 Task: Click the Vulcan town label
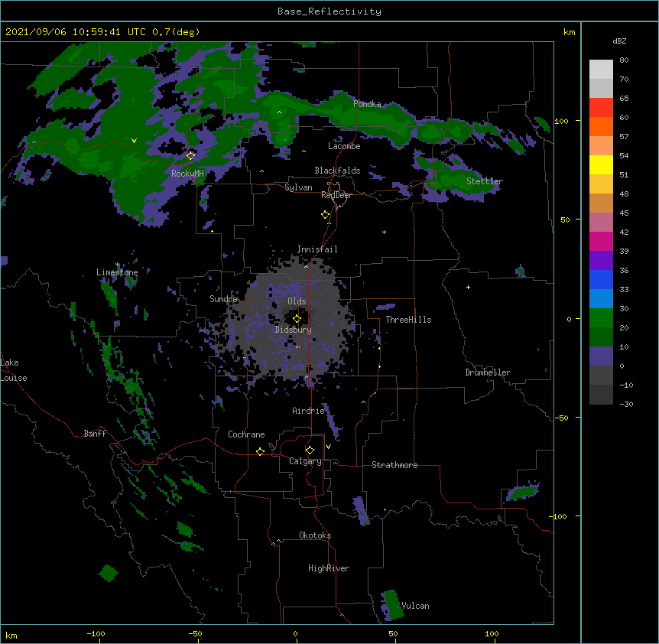(415, 606)
